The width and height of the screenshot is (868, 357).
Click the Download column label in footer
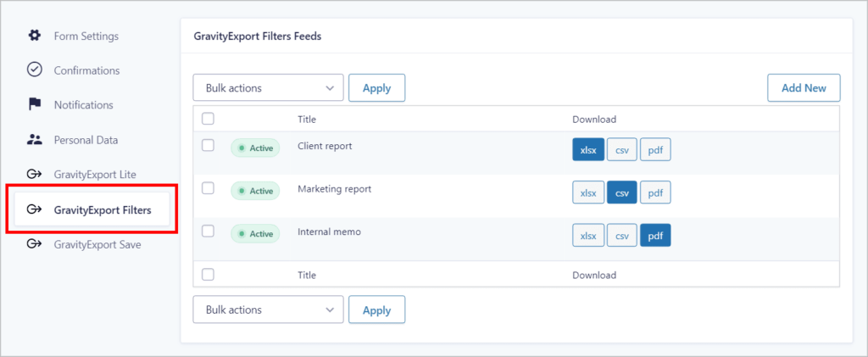tap(594, 275)
